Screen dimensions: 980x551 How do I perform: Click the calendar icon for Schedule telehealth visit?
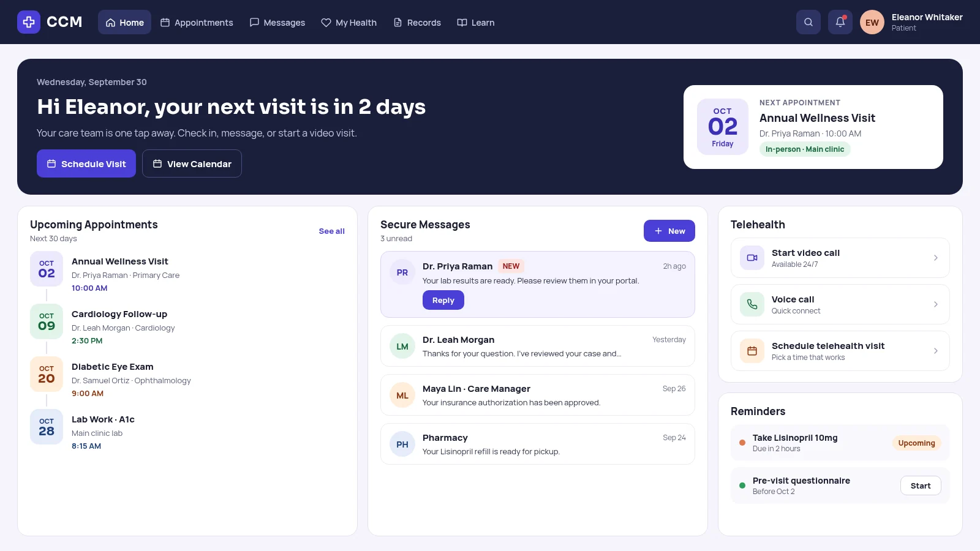point(752,351)
